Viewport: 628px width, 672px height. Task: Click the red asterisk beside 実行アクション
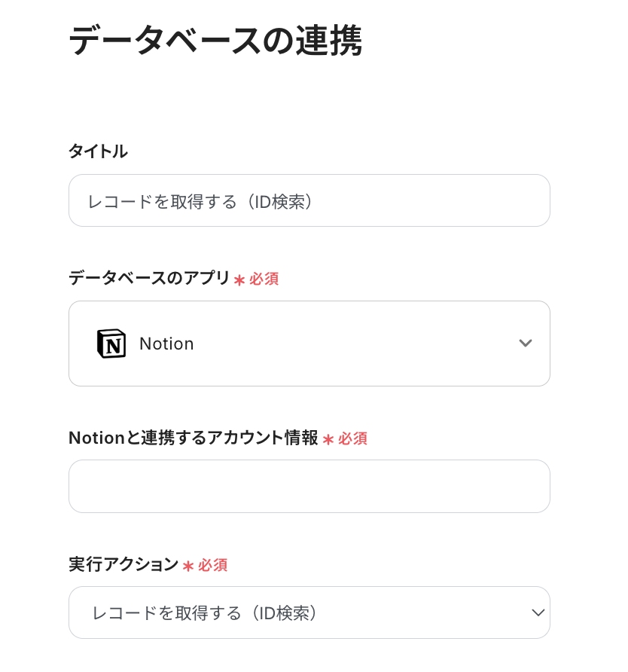pos(188,566)
